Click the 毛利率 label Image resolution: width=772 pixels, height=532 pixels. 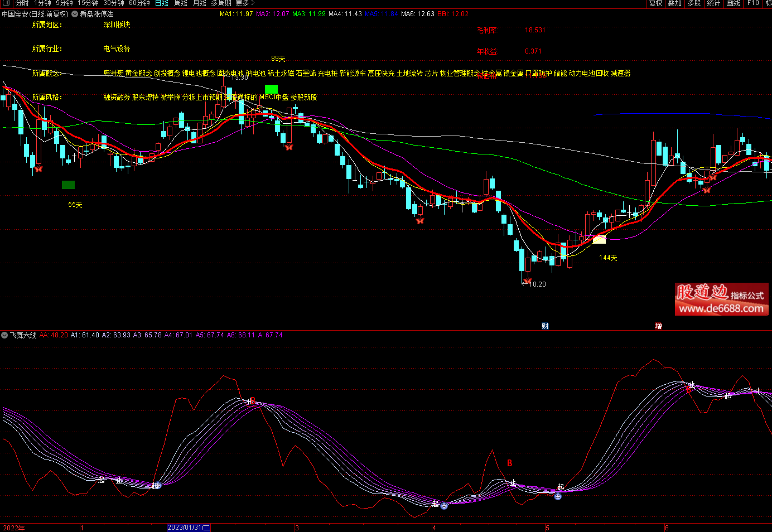click(x=486, y=30)
